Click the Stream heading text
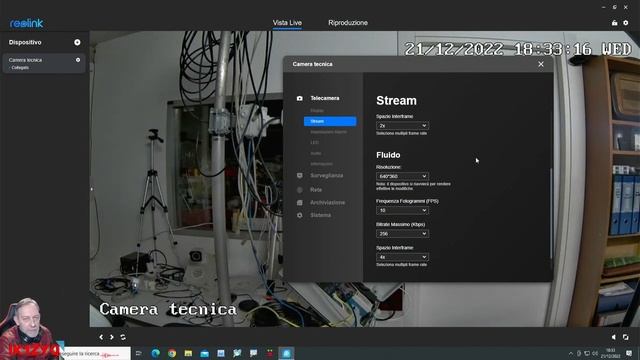 pyautogui.click(x=396, y=100)
